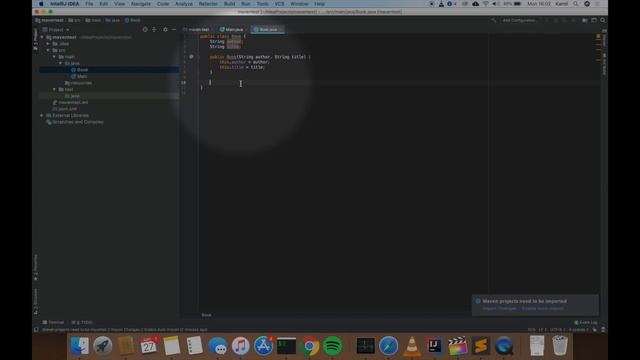Click Enable Auto-Import link in popup
Viewport: 640px width, 360px height.
point(542,309)
